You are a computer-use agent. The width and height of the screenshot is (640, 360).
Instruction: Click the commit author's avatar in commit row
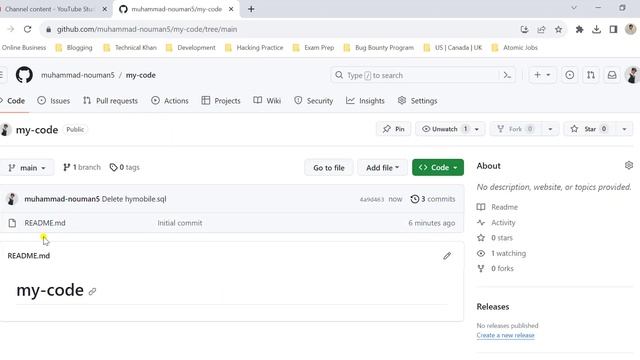12,199
